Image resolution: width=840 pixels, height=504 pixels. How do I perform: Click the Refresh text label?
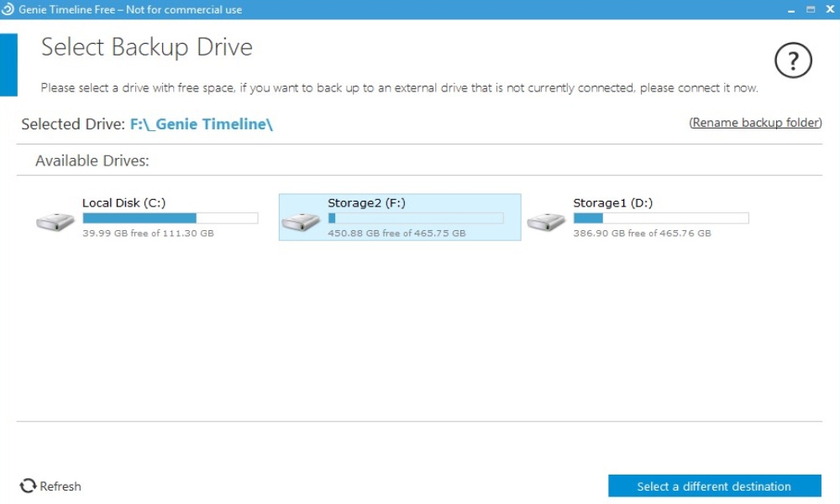pyautogui.click(x=60, y=486)
